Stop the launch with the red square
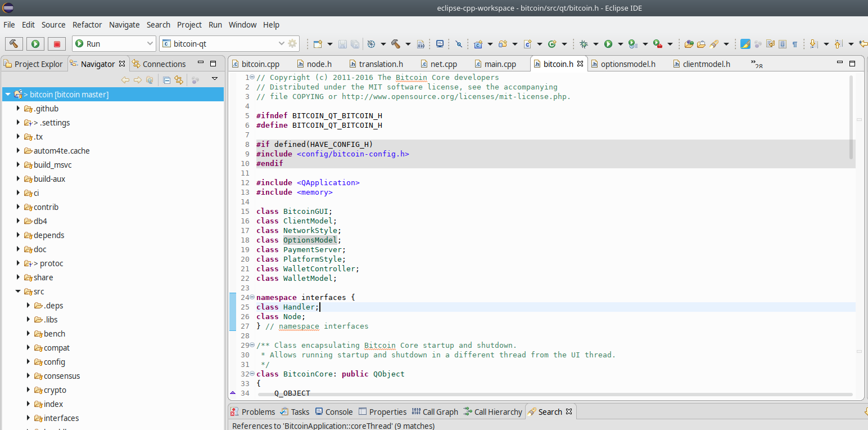868x430 pixels. 57,43
